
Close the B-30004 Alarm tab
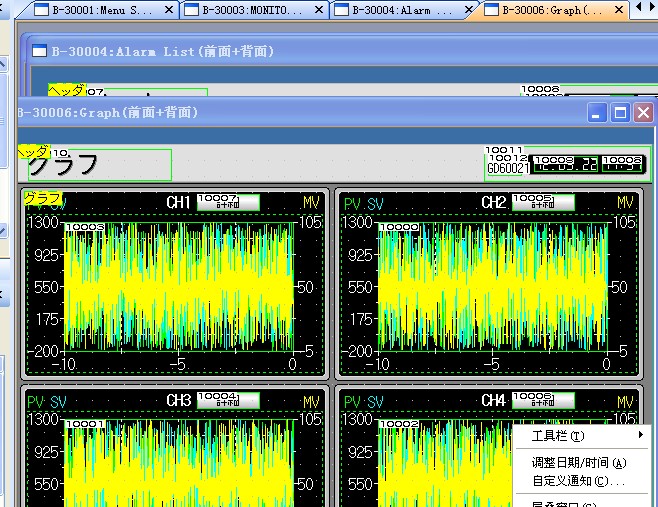(467, 10)
